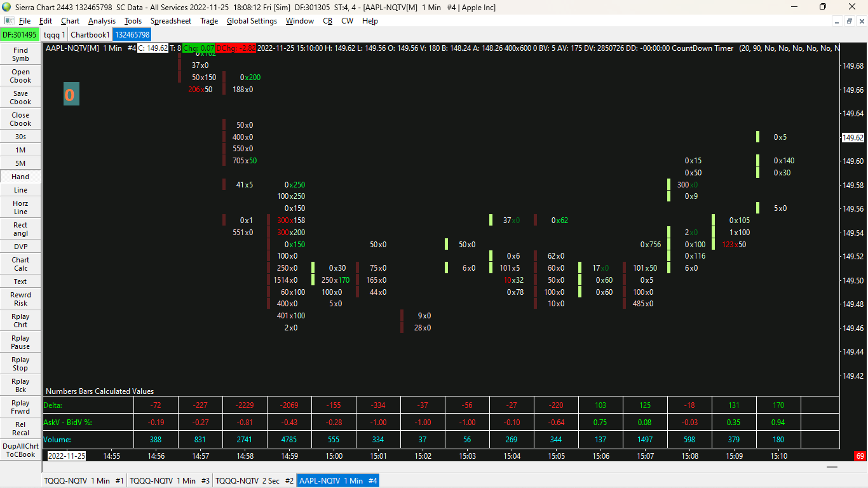Select the Text drawing tool
868x488 pixels.
(20, 281)
